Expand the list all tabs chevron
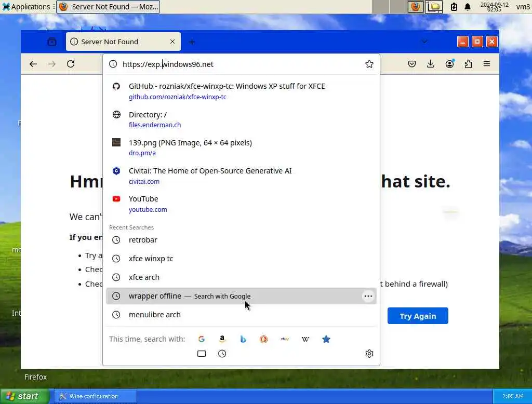The width and height of the screenshot is (532, 404). coord(424,42)
